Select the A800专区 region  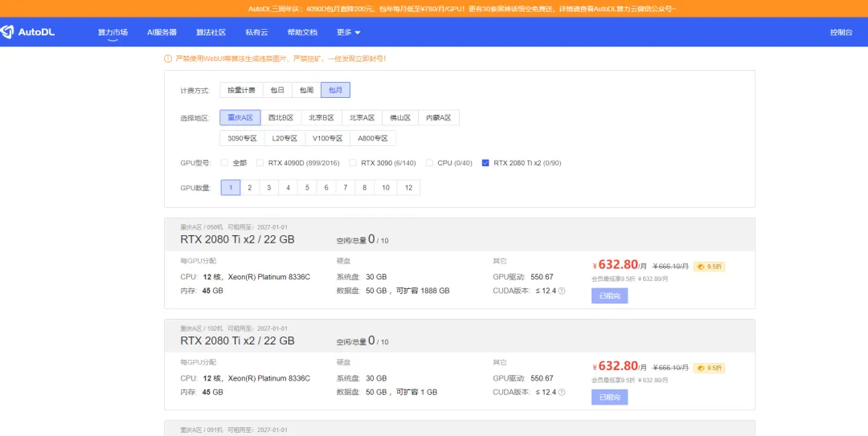coord(373,138)
